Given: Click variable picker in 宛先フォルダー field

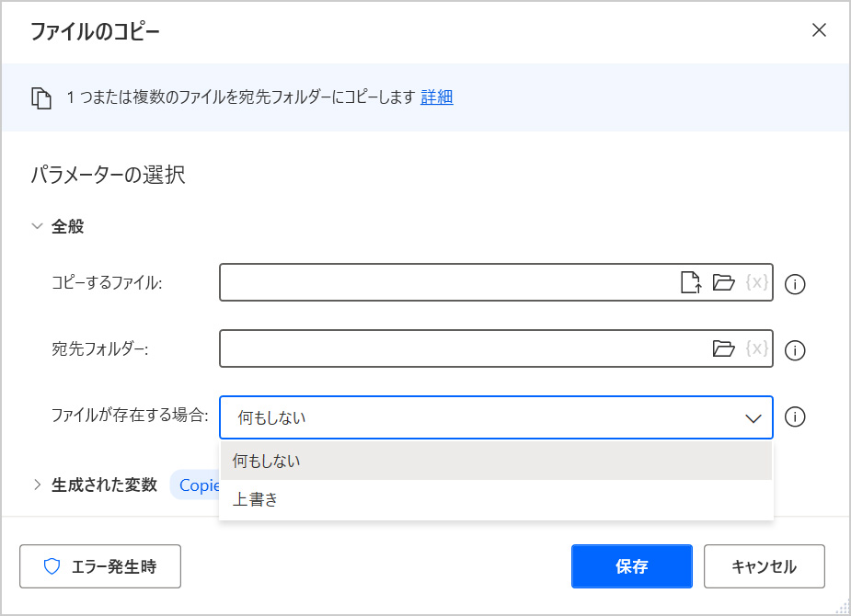Looking at the screenshot, I should pyautogui.click(x=756, y=349).
